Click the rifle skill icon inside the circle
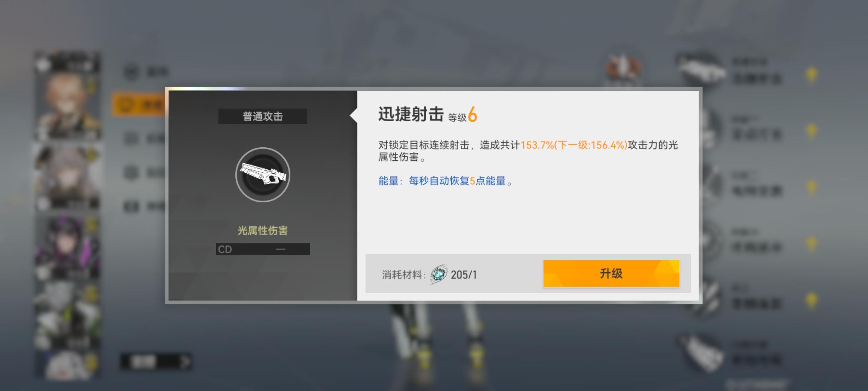 coord(263,175)
